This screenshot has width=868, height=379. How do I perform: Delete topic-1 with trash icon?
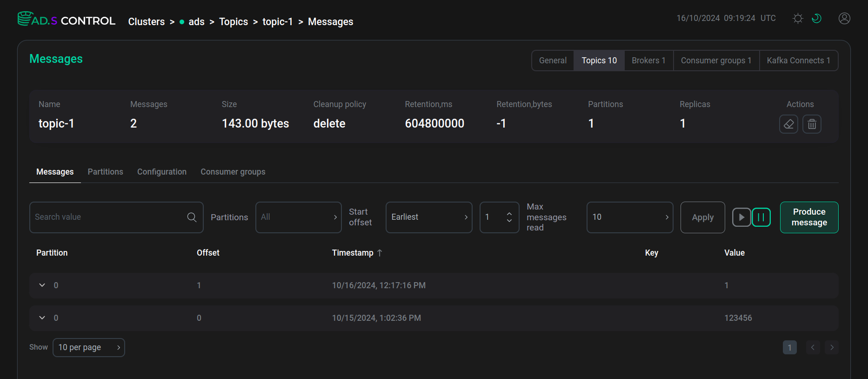pos(812,124)
